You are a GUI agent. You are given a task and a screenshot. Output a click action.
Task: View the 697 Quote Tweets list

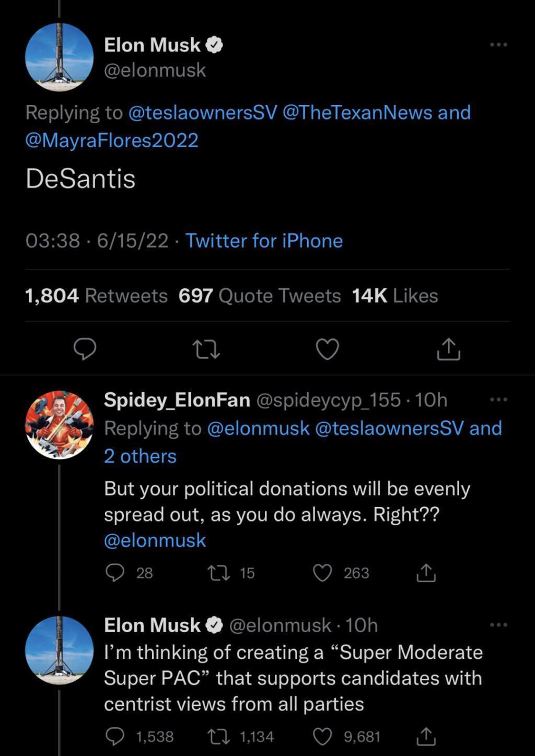point(260,296)
